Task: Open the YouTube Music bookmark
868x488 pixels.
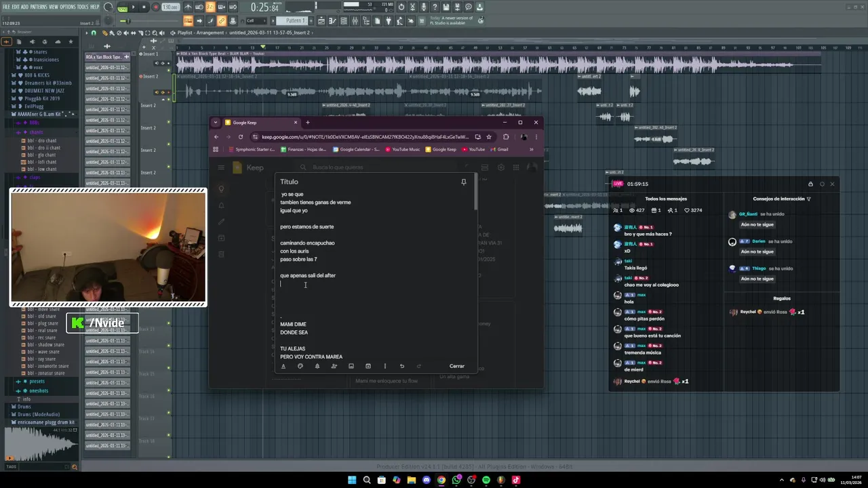Action: point(403,149)
